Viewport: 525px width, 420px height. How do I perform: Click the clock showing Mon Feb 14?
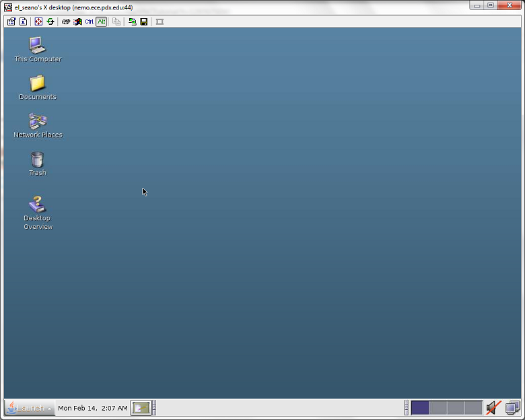tap(93, 408)
